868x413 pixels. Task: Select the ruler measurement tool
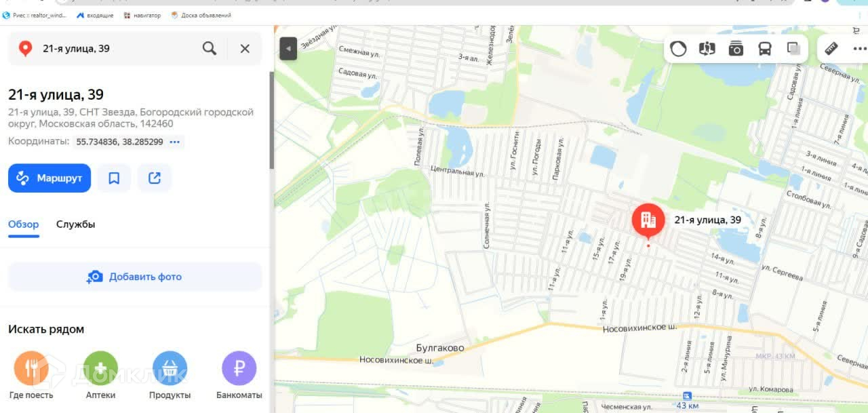click(831, 48)
